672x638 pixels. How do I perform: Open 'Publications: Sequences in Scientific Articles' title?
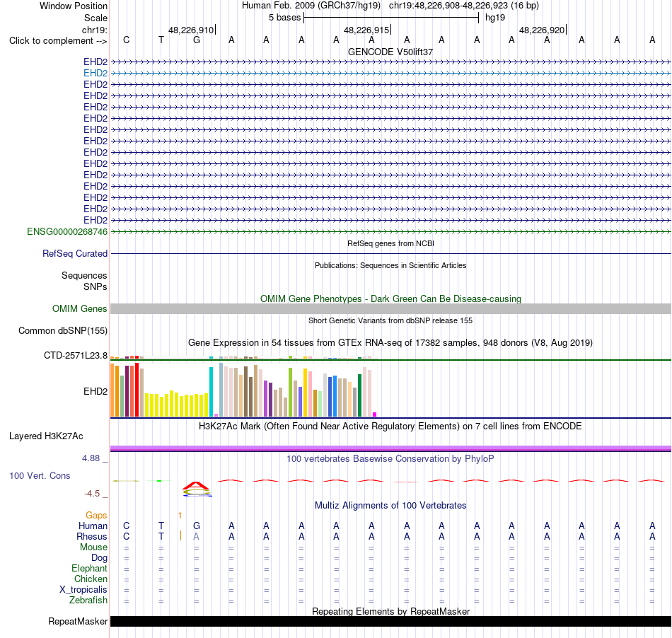pyautogui.click(x=390, y=265)
